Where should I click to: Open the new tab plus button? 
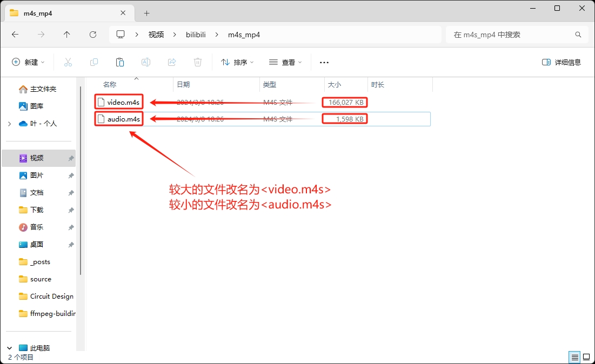pos(146,13)
